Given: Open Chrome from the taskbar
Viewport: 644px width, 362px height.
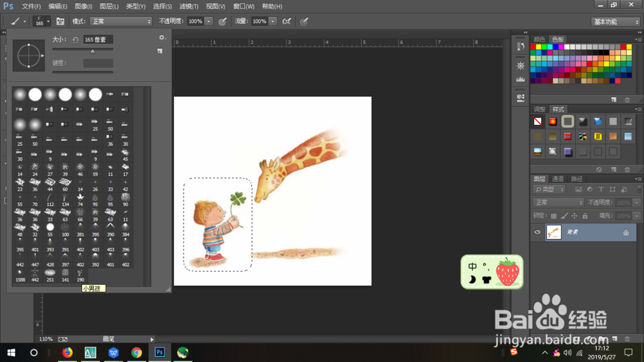Looking at the screenshot, I should (x=137, y=352).
